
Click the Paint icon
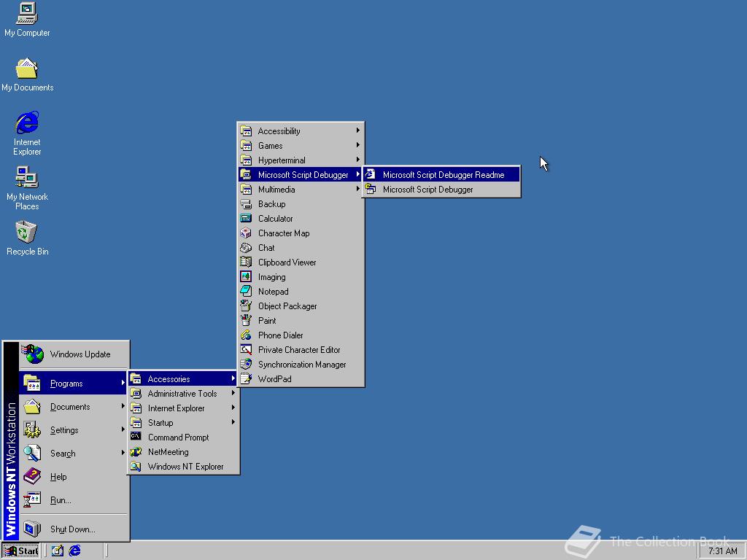click(246, 320)
